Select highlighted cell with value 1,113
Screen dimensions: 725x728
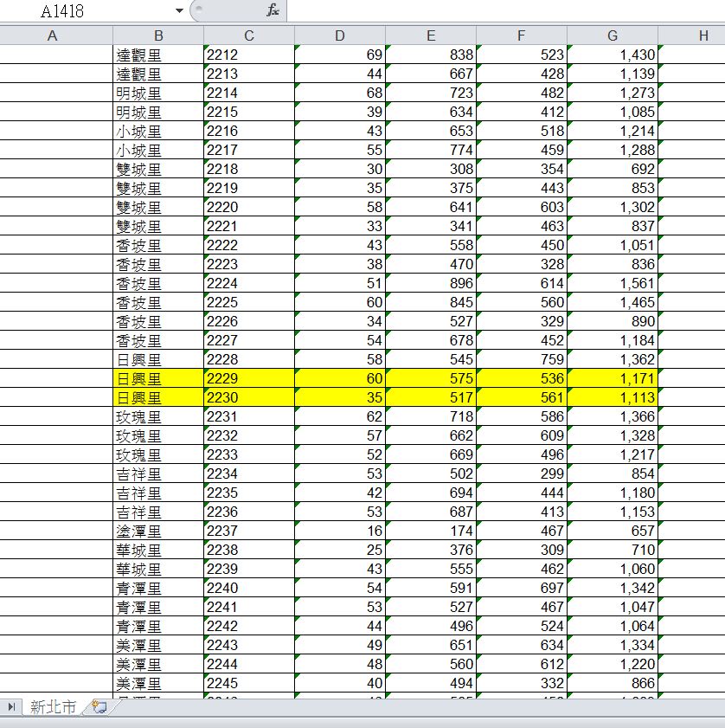(613, 397)
